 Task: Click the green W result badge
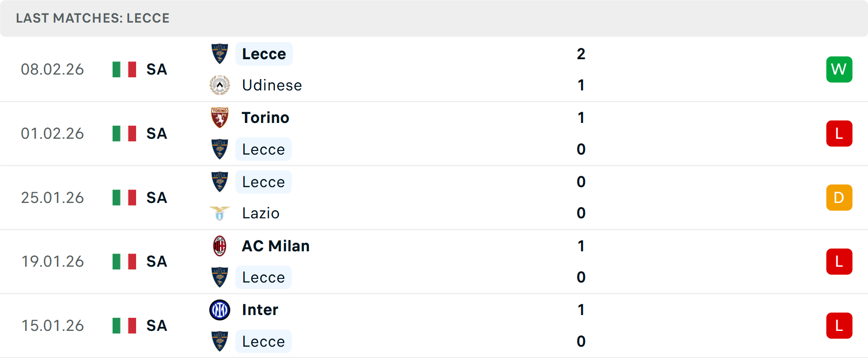point(839,70)
